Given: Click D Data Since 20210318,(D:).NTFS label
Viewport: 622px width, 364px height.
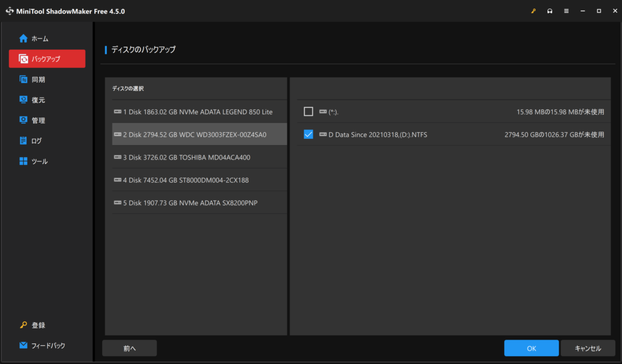Looking at the screenshot, I should (x=378, y=135).
